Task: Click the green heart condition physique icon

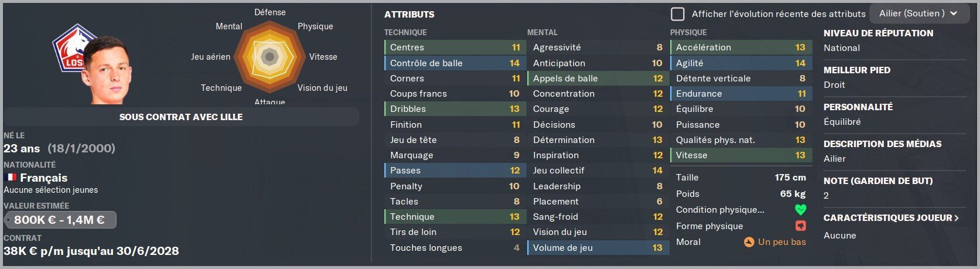Action: 801,209
